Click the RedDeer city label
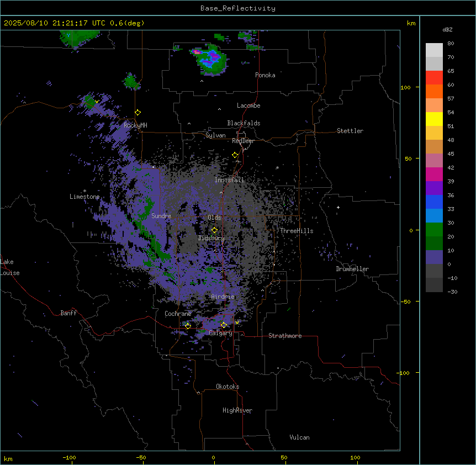476x465 pixels. [243, 141]
